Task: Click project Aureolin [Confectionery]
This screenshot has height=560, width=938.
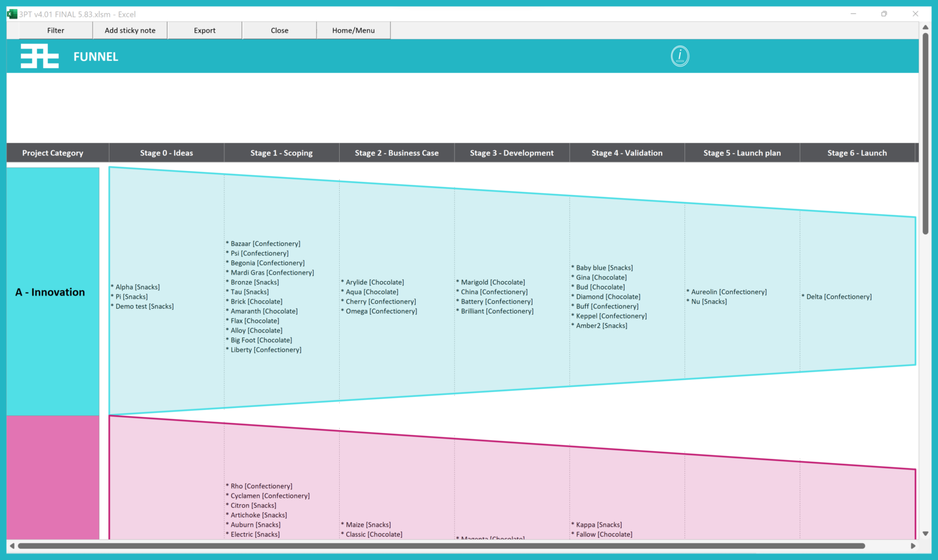Action: (727, 292)
